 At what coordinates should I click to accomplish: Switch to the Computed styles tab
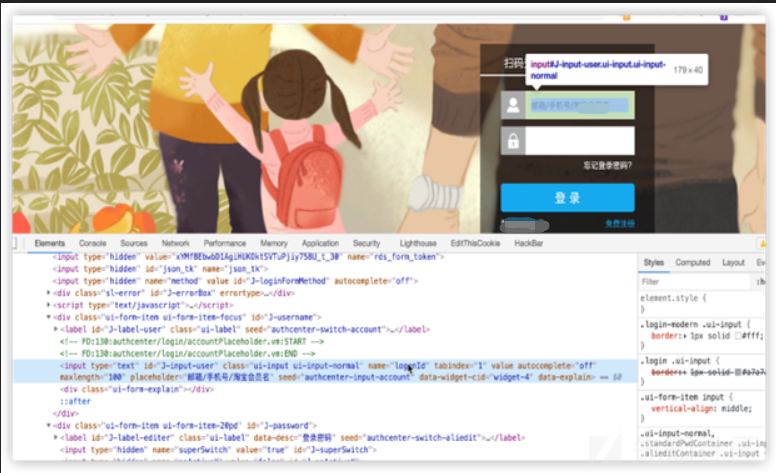[692, 263]
